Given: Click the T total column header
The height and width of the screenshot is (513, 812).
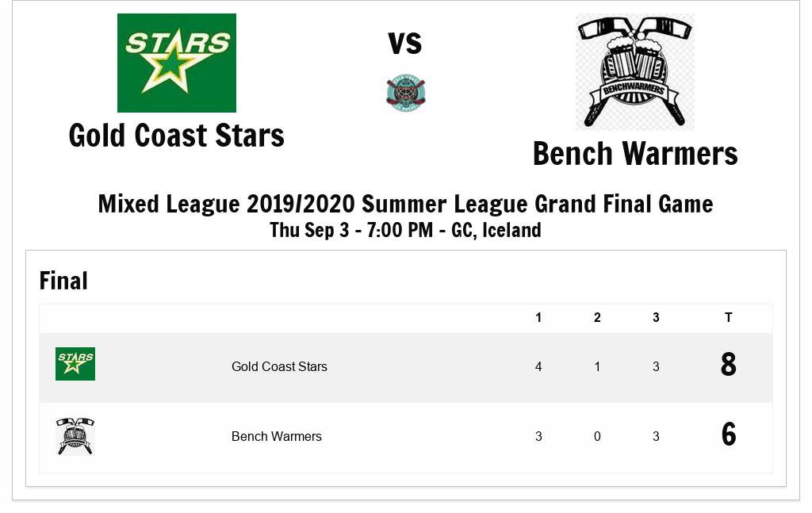Looking at the screenshot, I should (x=728, y=318).
